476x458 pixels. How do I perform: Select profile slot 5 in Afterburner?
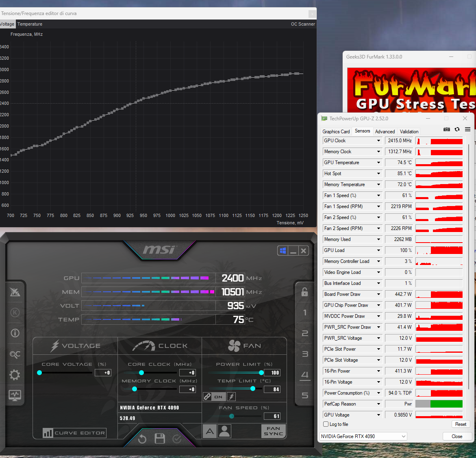[x=305, y=395]
